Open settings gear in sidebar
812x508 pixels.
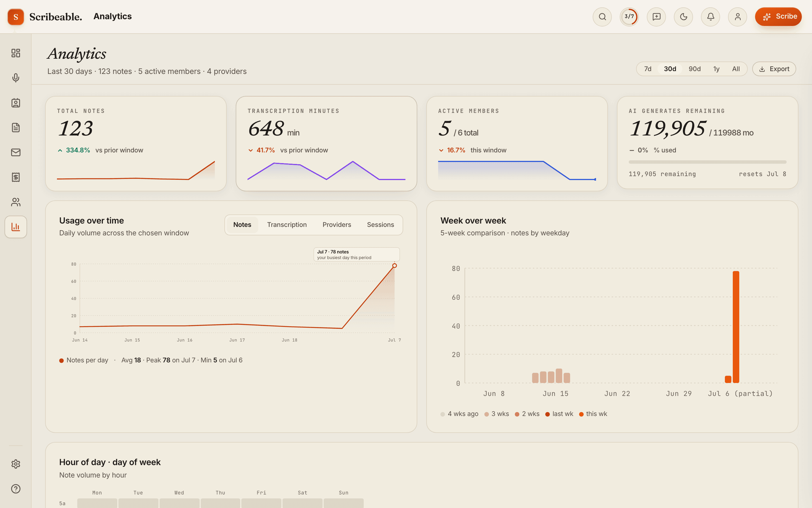point(16,464)
